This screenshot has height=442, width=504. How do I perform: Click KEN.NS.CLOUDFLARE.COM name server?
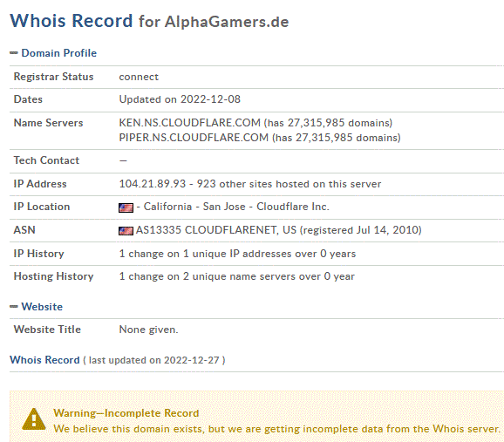189,123
